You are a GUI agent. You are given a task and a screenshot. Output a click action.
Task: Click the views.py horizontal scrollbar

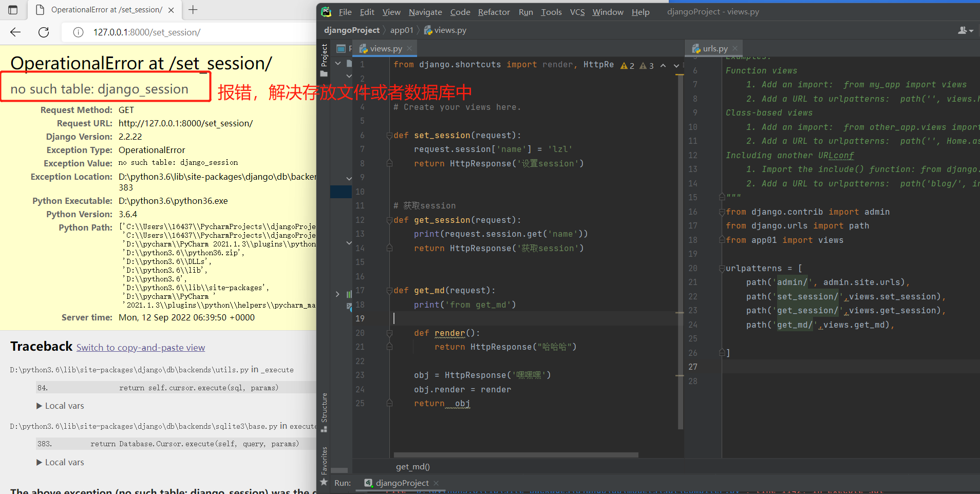[516, 455]
